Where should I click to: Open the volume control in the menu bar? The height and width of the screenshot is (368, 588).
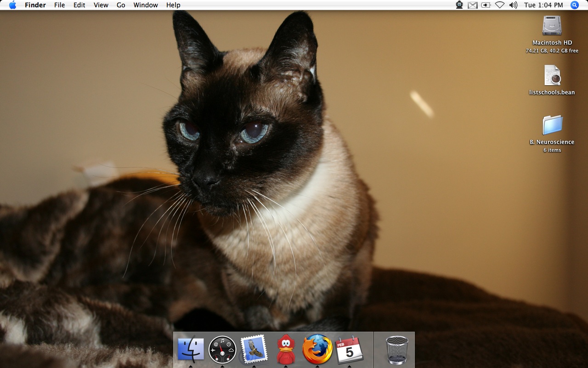click(513, 5)
